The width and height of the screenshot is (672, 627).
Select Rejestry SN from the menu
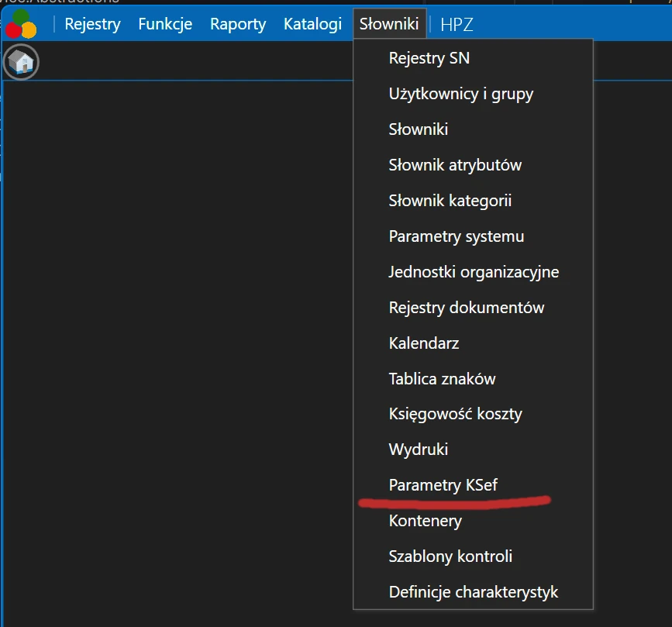pos(429,58)
